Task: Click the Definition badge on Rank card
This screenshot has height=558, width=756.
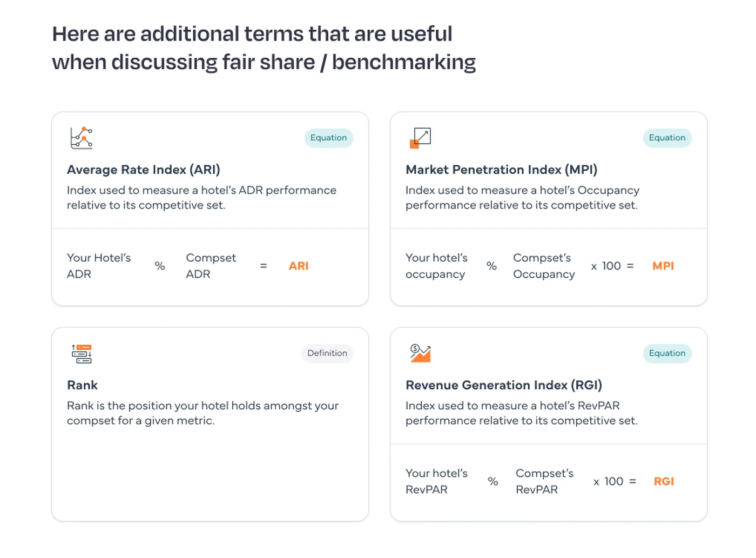Action: tap(327, 353)
